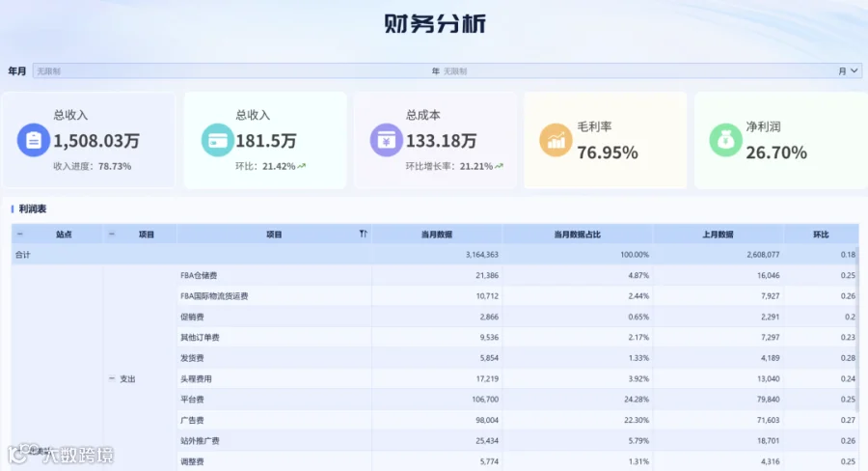Viewport: 868px width, 471px height.
Task: Click the teal card icon beside 181.5万
Action: [x=218, y=140]
